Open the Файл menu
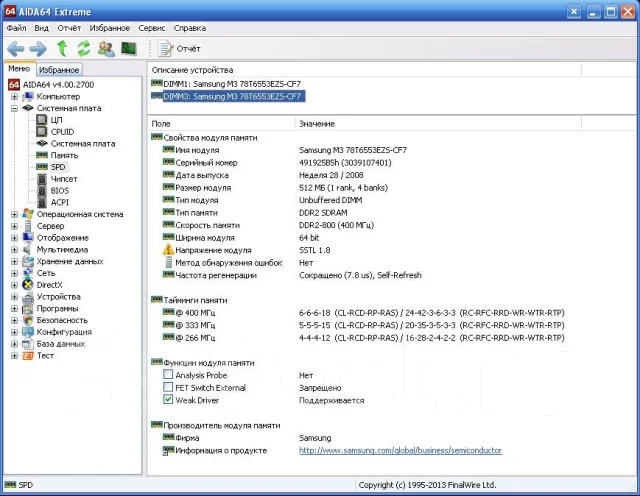This screenshot has height=496, width=640. pos(16,28)
